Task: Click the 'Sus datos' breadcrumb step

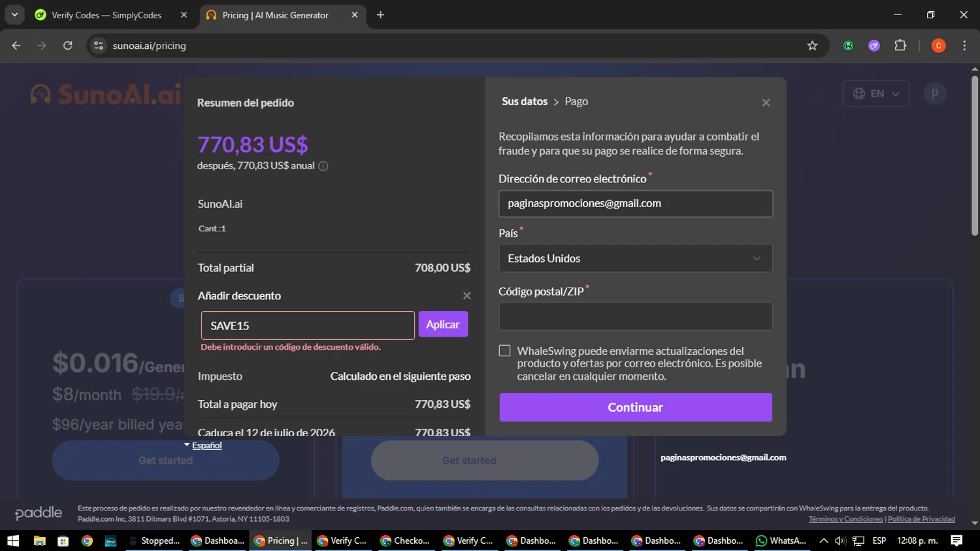Action: pyautogui.click(x=525, y=101)
